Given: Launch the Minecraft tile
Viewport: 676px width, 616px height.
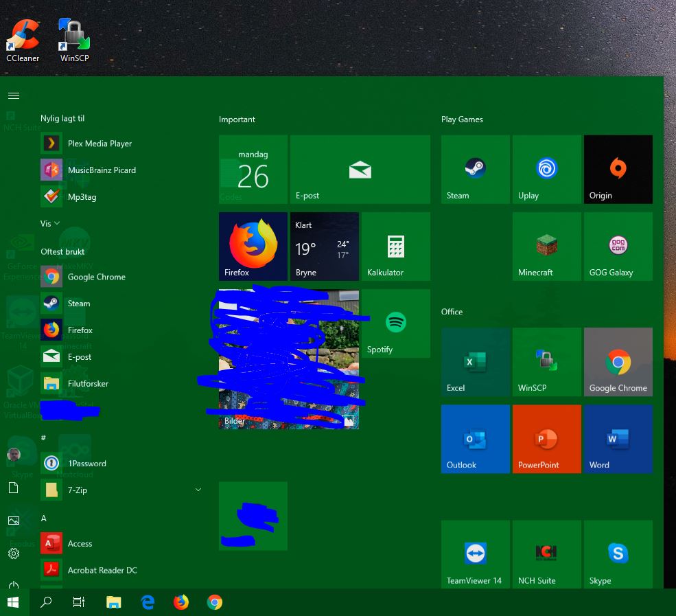Looking at the screenshot, I should click(547, 247).
